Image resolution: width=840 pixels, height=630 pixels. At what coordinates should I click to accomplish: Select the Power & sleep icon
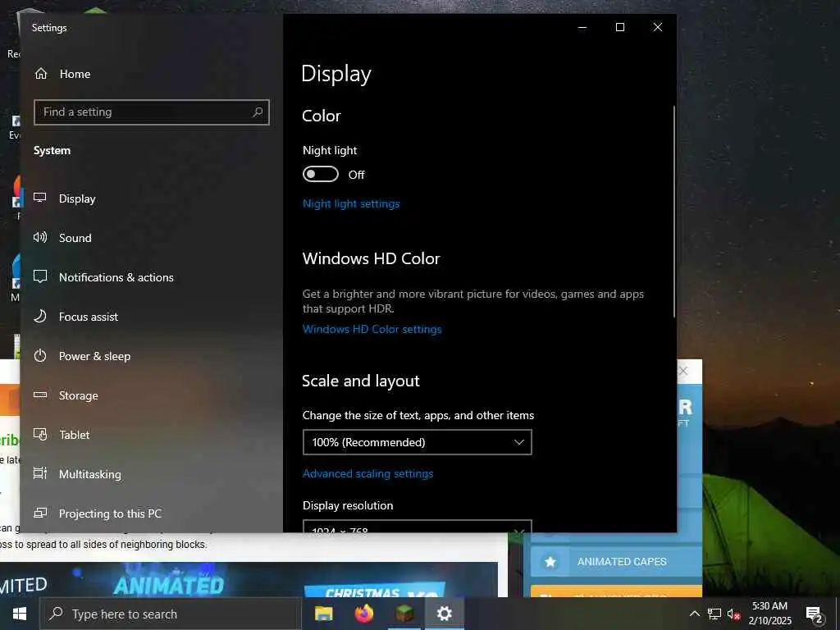(x=40, y=356)
